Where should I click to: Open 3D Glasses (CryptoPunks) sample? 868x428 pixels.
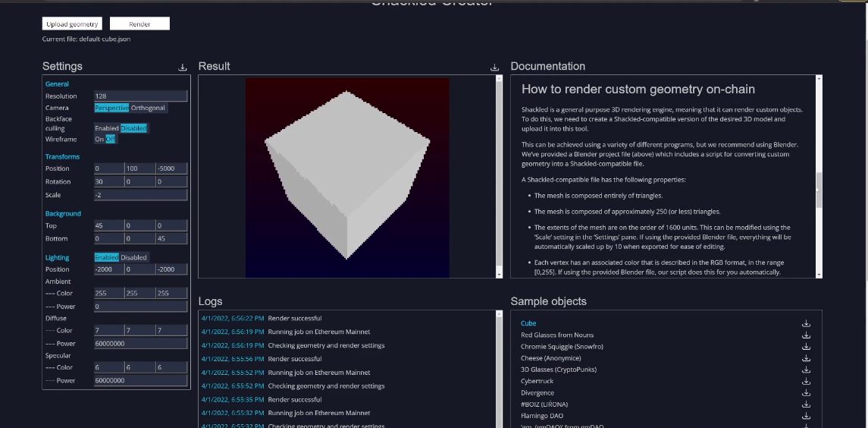(559, 370)
